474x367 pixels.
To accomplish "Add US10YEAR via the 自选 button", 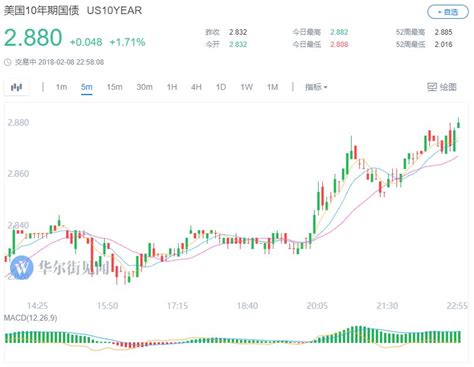I will pos(448,12).
